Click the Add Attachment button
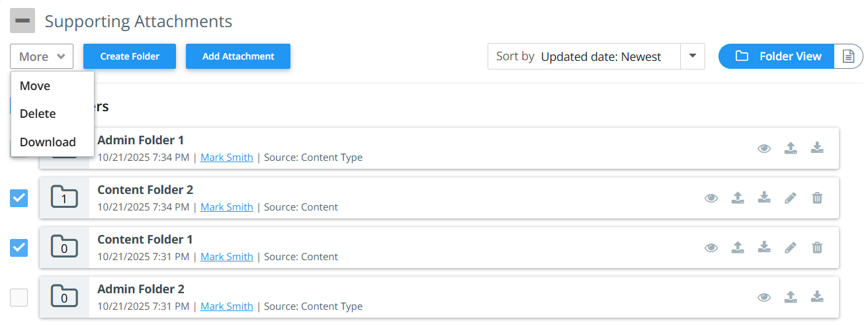Image resolution: width=868 pixels, height=325 pixels. [238, 56]
